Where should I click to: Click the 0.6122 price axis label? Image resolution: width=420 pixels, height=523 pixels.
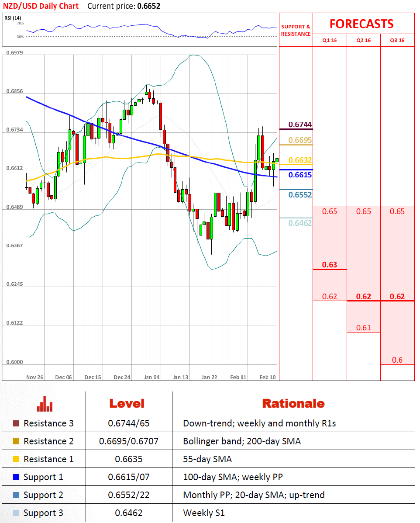(x=15, y=323)
